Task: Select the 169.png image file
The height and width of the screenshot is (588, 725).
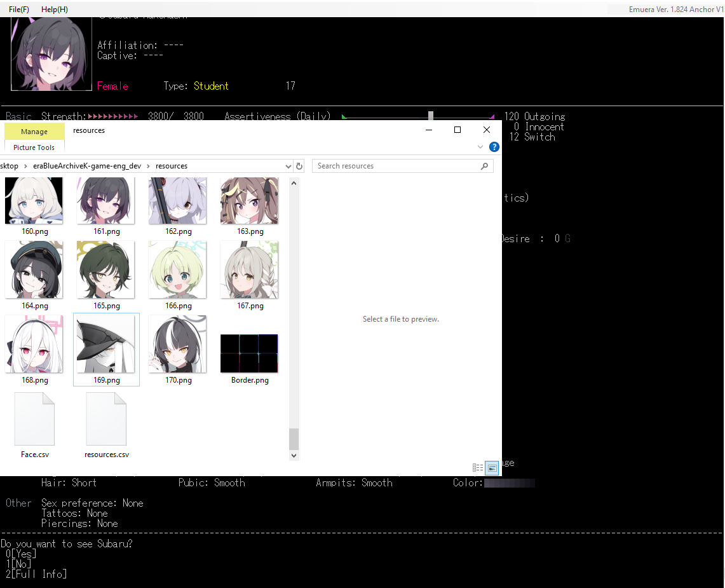Action: [x=106, y=344]
